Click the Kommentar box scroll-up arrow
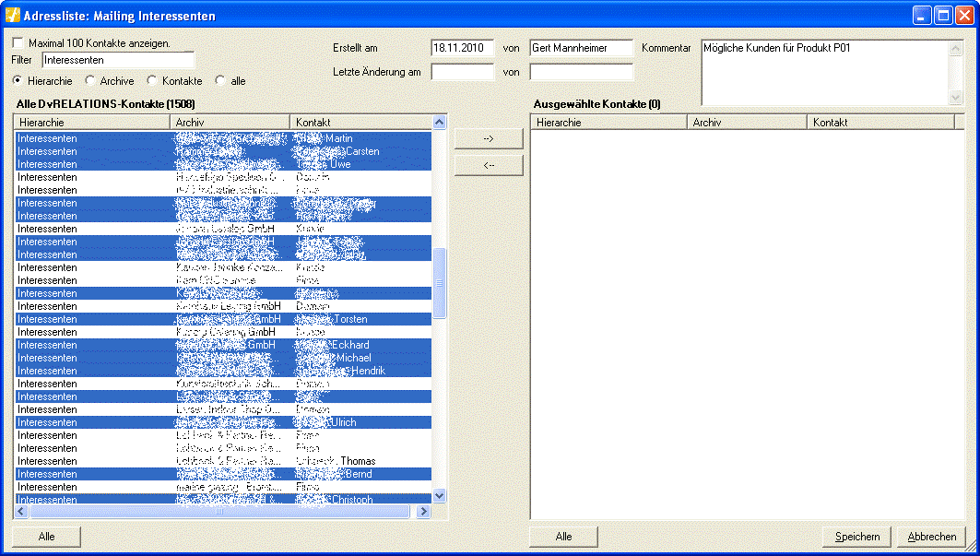 (956, 48)
